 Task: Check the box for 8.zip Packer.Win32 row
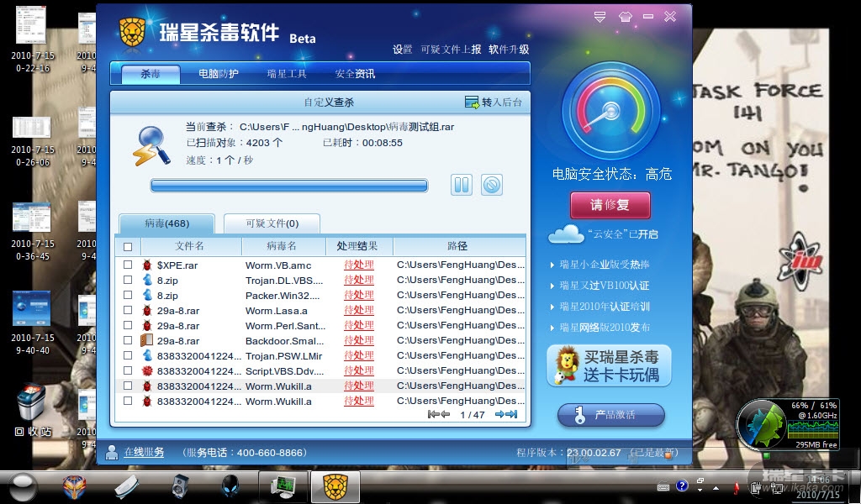coord(128,295)
